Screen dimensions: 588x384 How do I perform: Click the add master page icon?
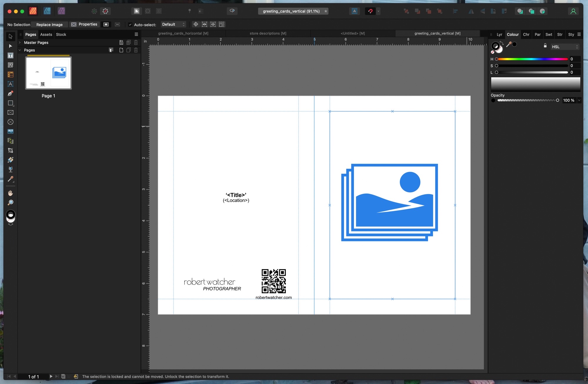[x=121, y=43]
